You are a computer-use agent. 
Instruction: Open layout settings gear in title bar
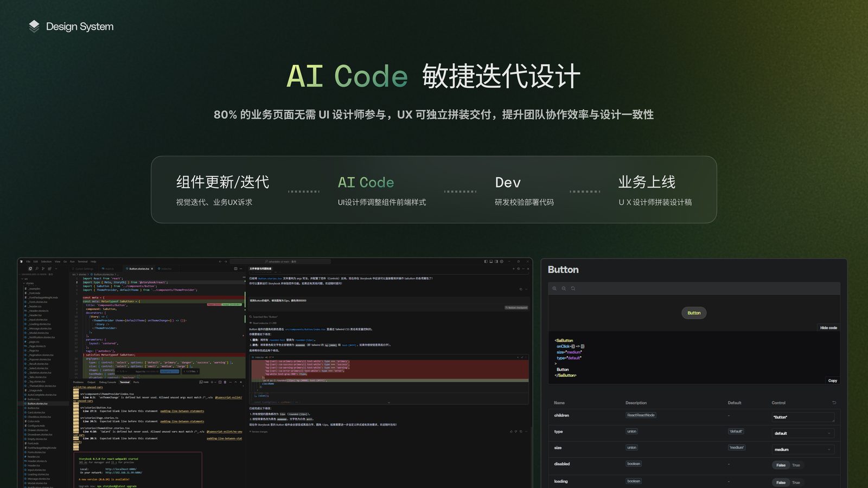[501, 261]
